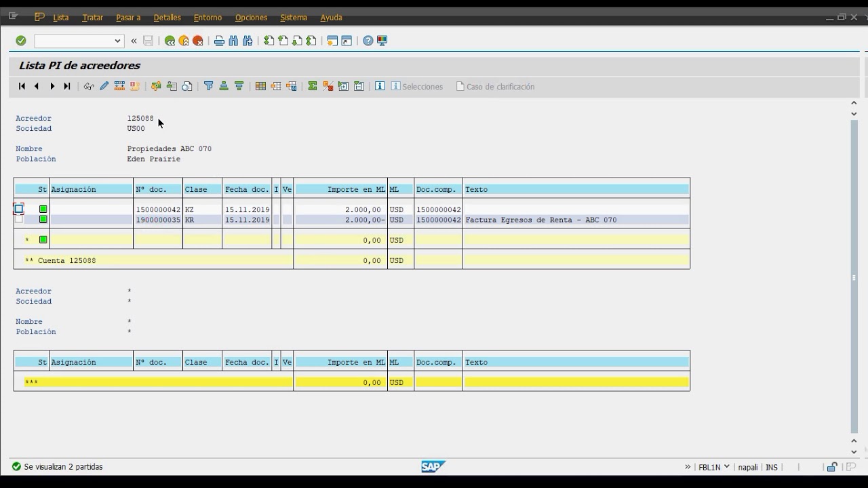Screen dimensions: 868x488
Task: Jump to first item arrow
Action: [x=22, y=86]
